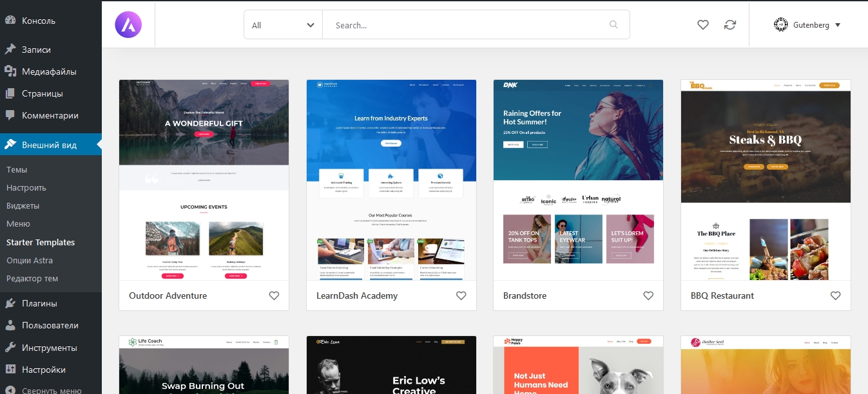Click the sync library refresh icon
The height and width of the screenshot is (394, 868).
point(729,25)
